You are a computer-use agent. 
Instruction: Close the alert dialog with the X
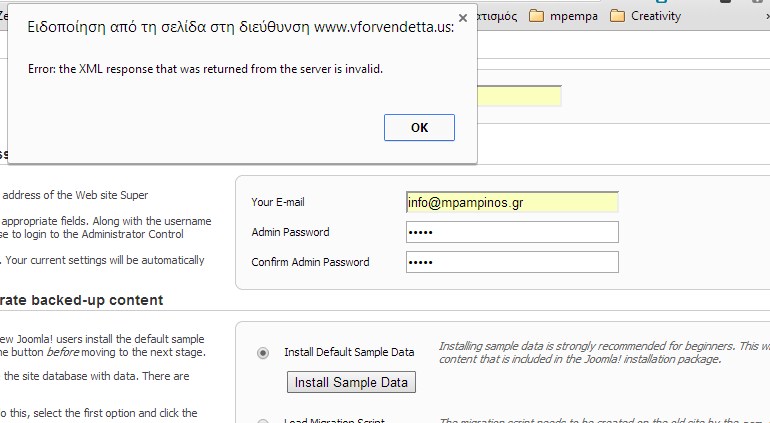pyautogui.click(x=462, y=17)
